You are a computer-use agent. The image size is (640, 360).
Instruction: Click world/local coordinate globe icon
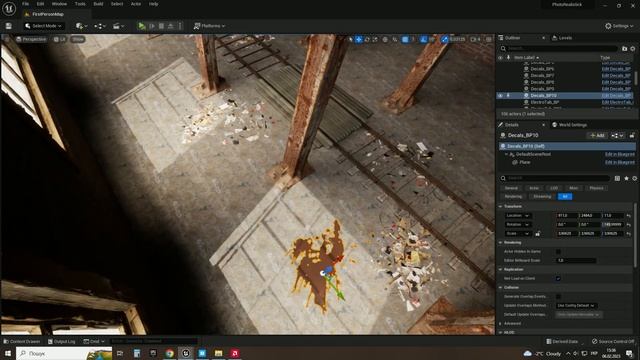(x=385, y=40)
